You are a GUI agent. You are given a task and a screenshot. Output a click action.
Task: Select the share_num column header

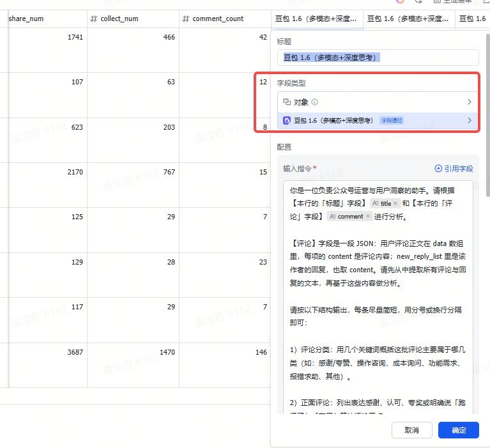(47, 19)
